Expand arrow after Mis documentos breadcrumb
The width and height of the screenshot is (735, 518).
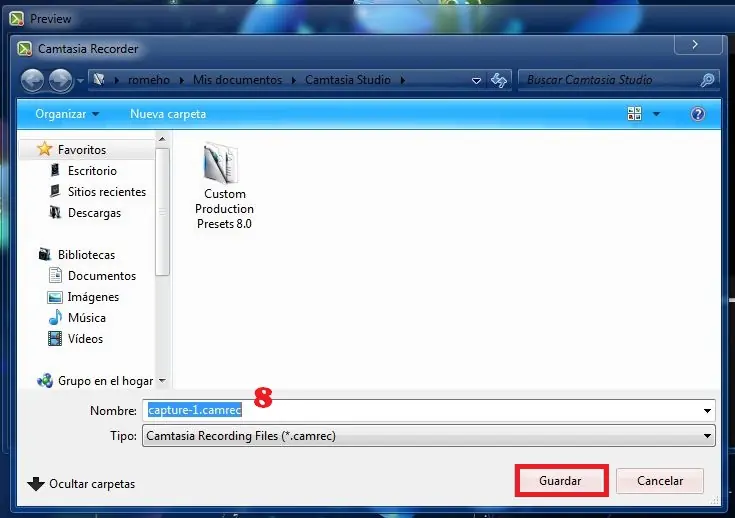pos(293,81)
